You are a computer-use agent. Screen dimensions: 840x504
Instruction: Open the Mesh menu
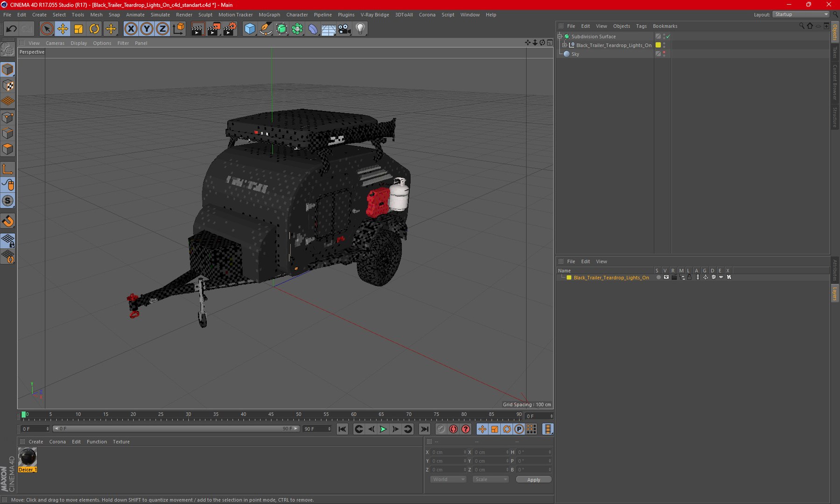click(96, 14)
